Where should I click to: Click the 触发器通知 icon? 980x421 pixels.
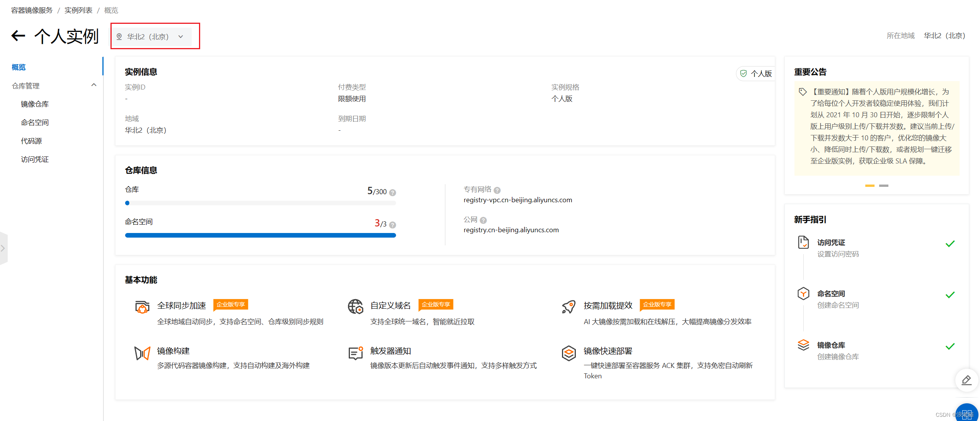tap(355, 353)
